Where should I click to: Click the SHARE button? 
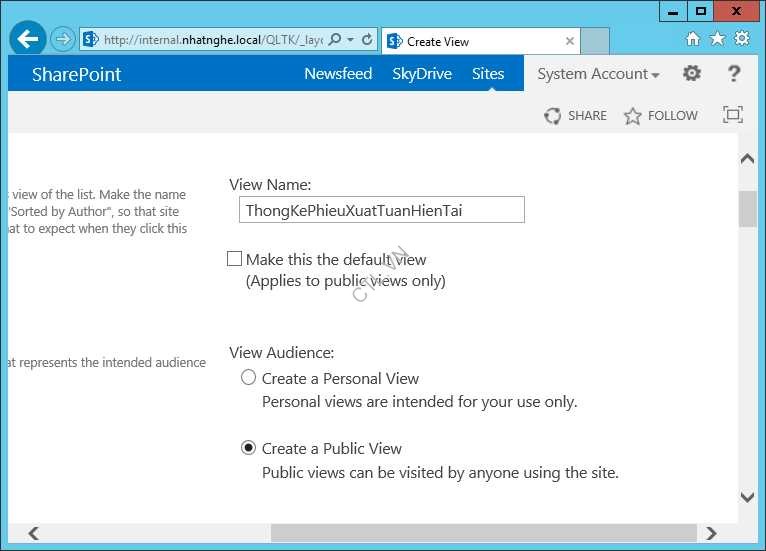[x=576, y=116]
